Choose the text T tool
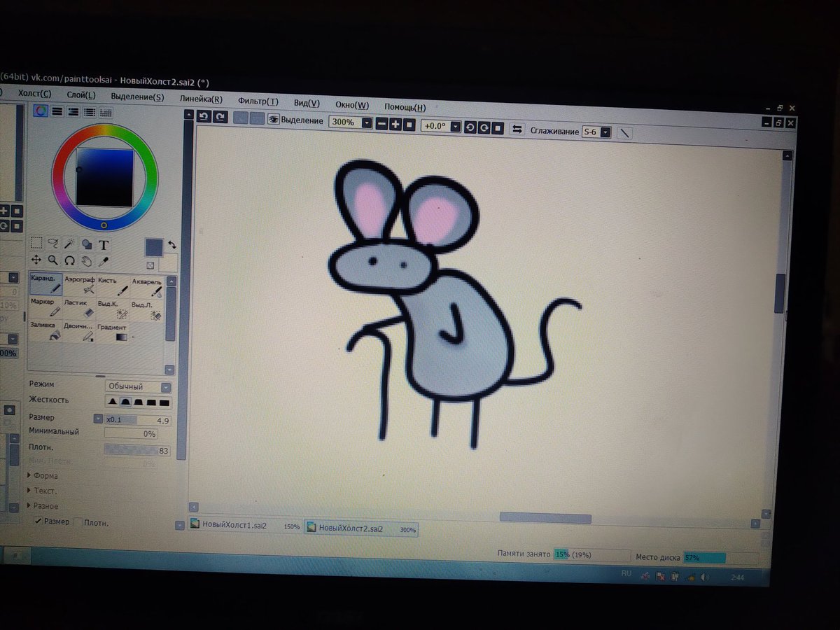This screenshot has height=630, width=840. point(104,245)
